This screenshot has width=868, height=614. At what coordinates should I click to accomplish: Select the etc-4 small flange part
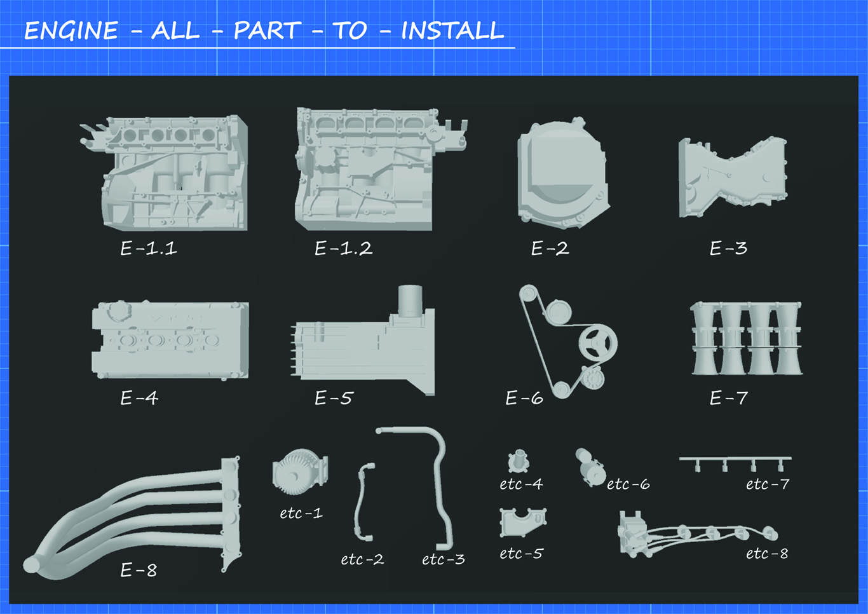click(519, 461)
